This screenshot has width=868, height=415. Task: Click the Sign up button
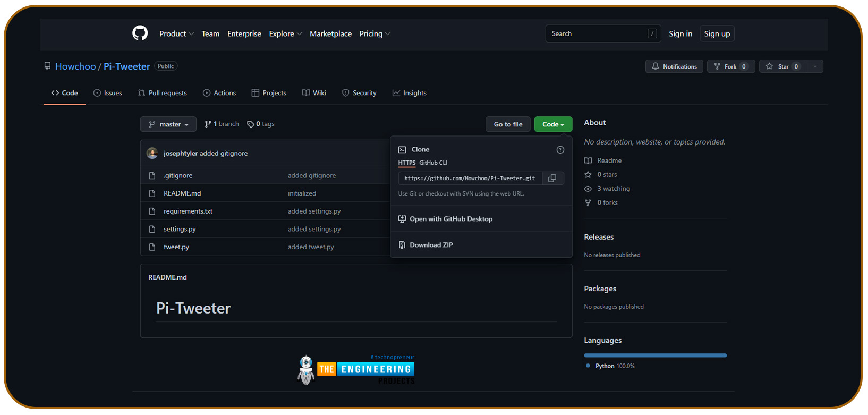pyautogui.click(x=717, y=34)
